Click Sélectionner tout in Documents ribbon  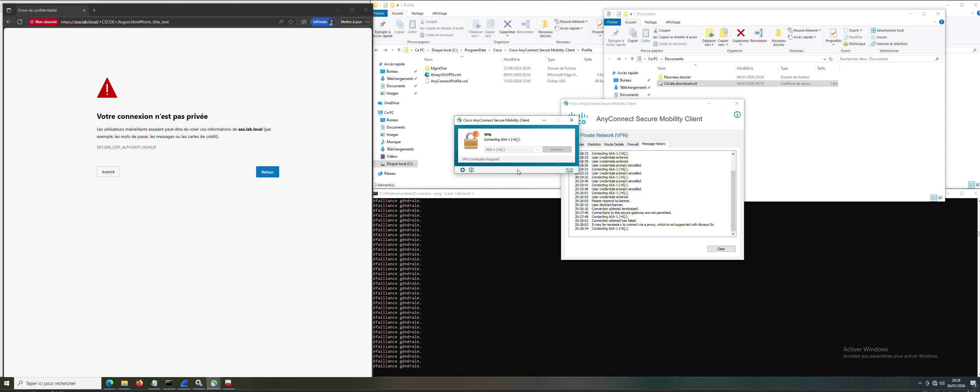click(x=887, y=30)
